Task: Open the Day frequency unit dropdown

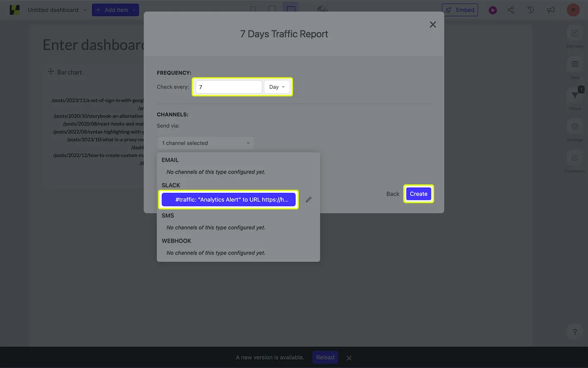Action: click(277, 87)
